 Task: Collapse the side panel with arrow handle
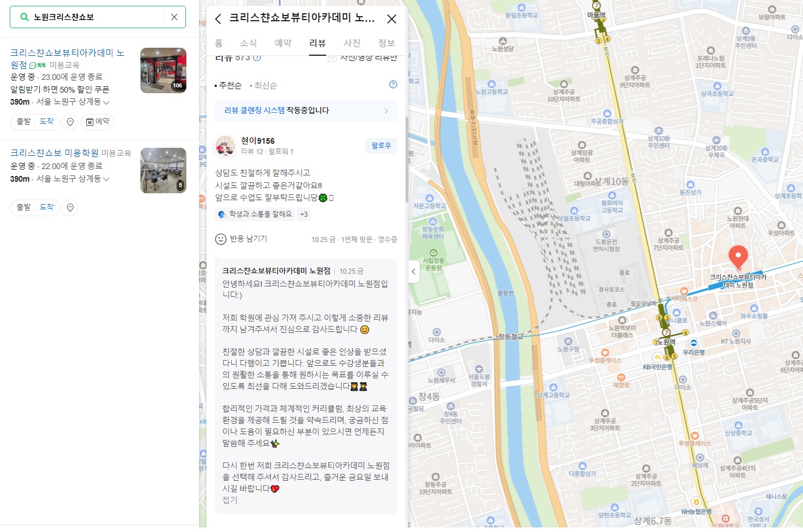pyautogui.click(x=414, y=271)
